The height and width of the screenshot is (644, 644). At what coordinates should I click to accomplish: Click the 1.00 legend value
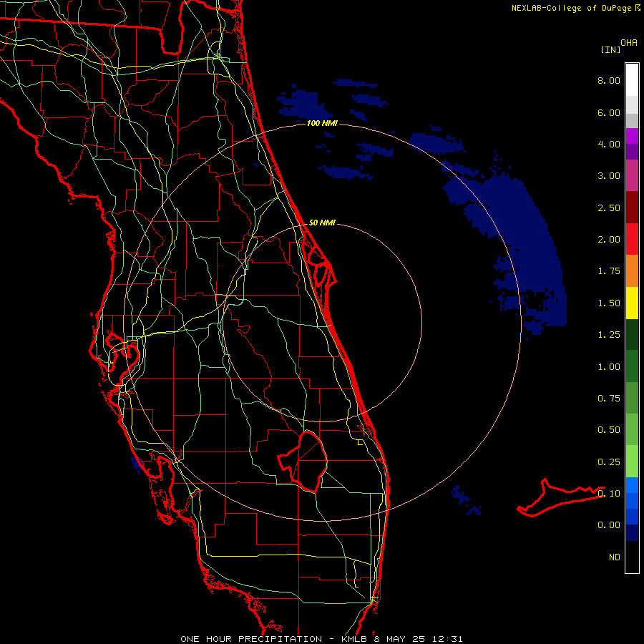(609, 367)
